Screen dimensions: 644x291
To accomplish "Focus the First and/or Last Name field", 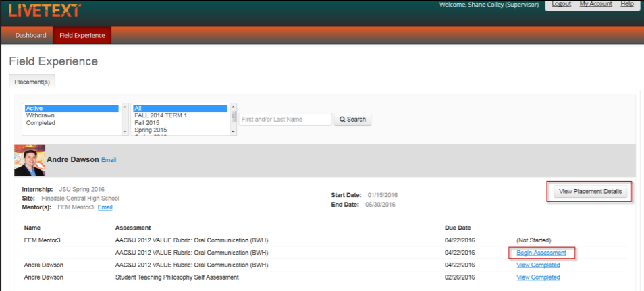I will [x=286, y=120].
